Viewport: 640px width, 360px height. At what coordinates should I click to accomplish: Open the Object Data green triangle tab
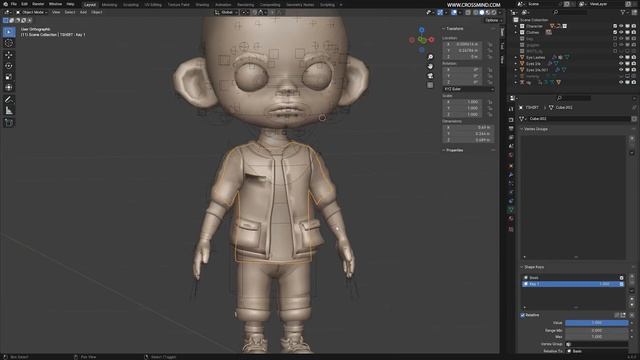coord(511,210)
